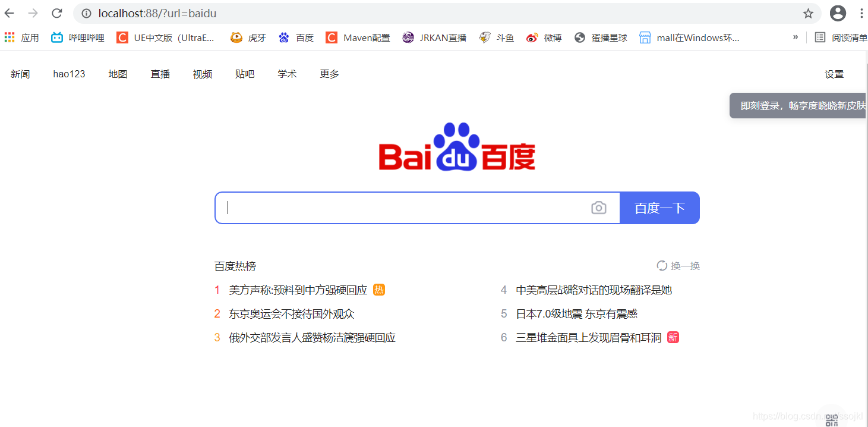Open 地图 in top navigation
868x427 pixels.
point(118,74)
